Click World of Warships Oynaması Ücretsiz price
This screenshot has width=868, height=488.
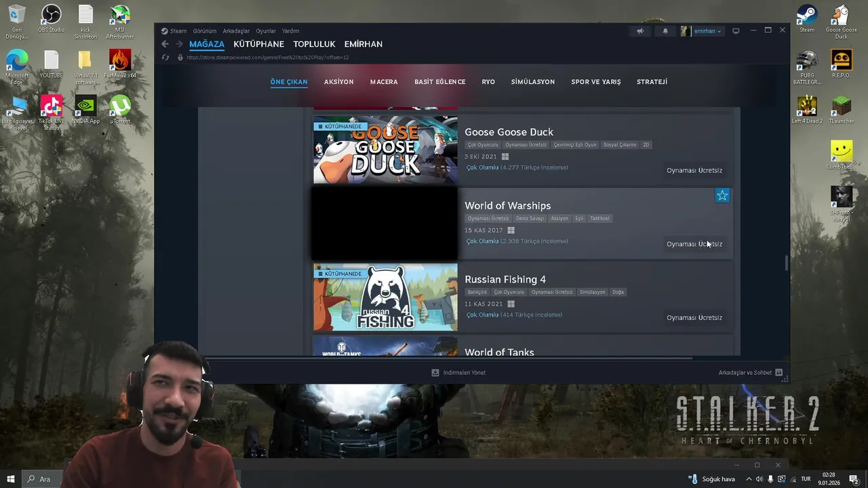coord(694,244)
